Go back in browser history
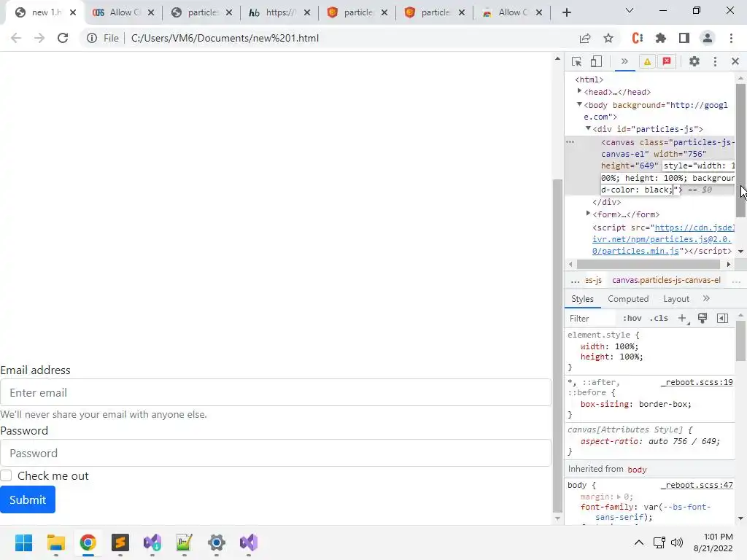Screen dimensions: 747x560 [x=16, y=38]
